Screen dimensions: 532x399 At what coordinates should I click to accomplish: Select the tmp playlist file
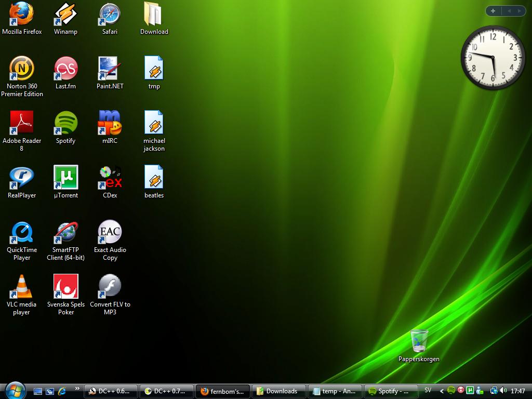pos(154,73)
